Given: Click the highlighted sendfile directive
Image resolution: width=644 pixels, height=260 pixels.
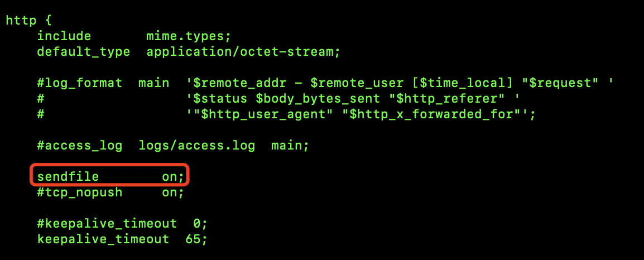Looking at the screenshot, I should (x=110, y=177).
